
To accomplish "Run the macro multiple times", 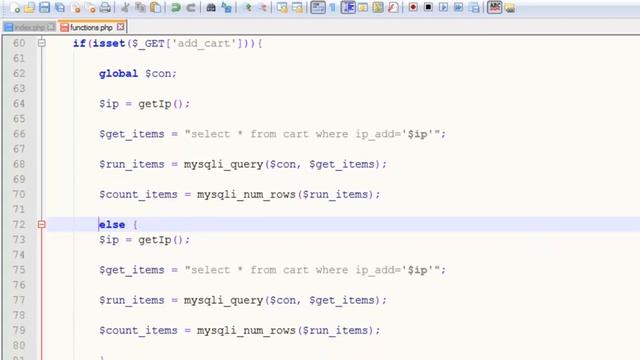I will [x=459, y=7].
